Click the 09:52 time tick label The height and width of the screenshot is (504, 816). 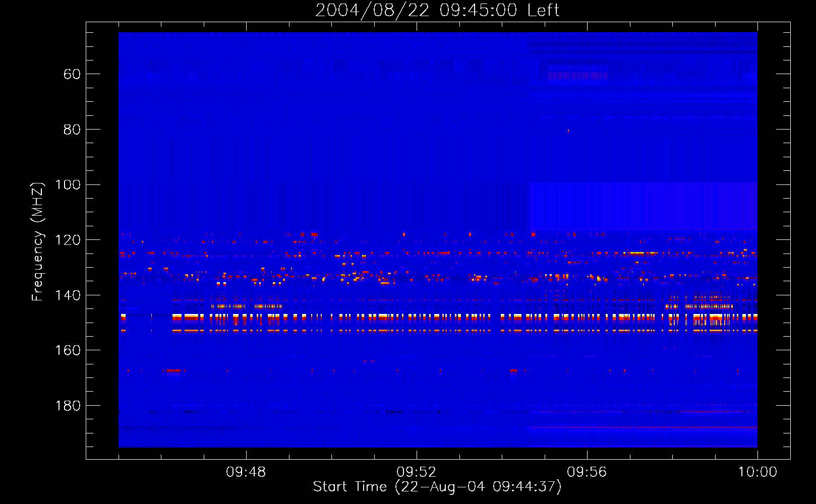tap(416, 472)
